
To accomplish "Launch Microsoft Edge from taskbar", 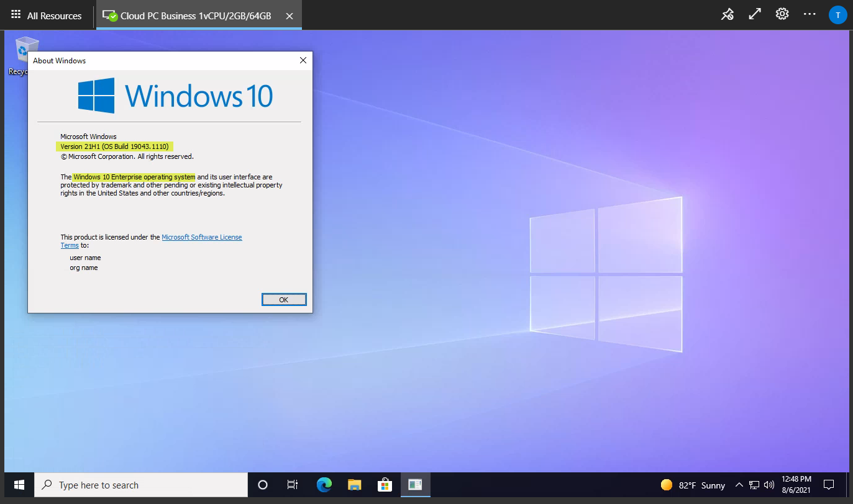I will [x=324, y=485].
